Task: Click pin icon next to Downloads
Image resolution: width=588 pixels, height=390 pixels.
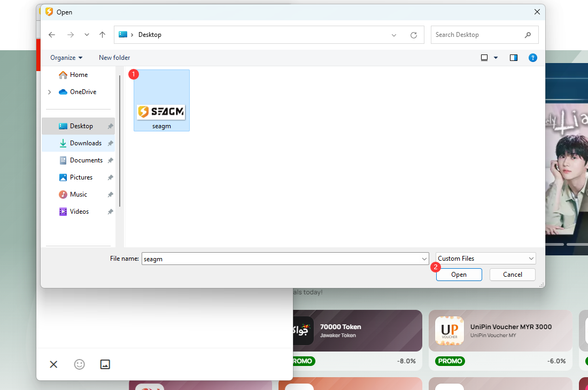Action: pyautogui.click(x=110, y=144)
